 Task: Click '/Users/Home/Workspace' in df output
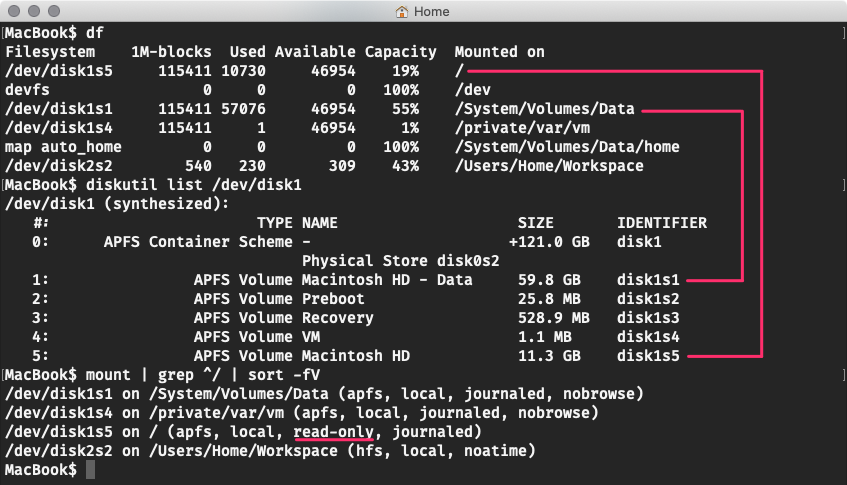pyautogui.click(x=549, y=166)
